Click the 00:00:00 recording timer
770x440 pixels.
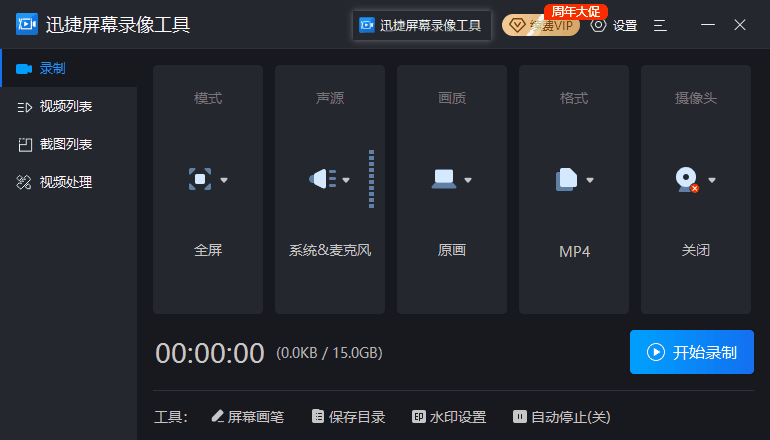tap(210, 353)
